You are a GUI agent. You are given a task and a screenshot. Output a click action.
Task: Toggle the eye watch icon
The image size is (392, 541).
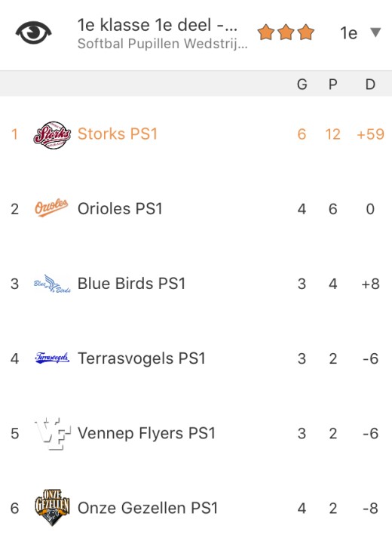pos(33,32)
